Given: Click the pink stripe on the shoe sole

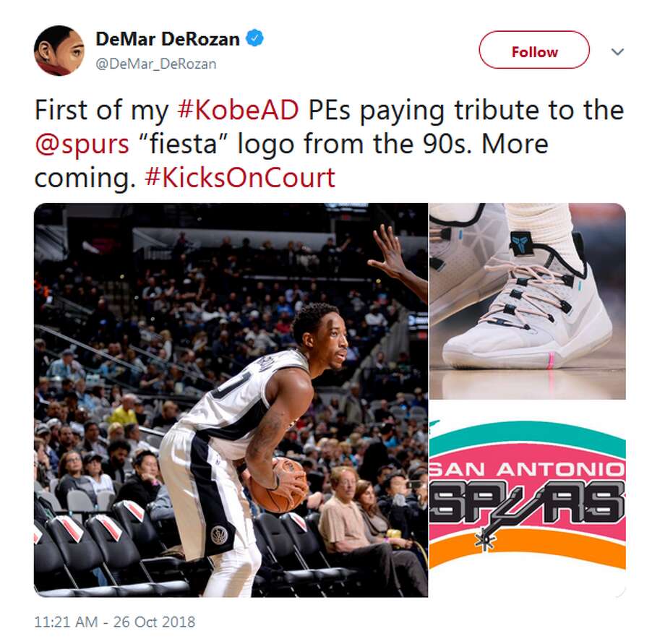Looking at the screenshot, I should pos(552,359).
